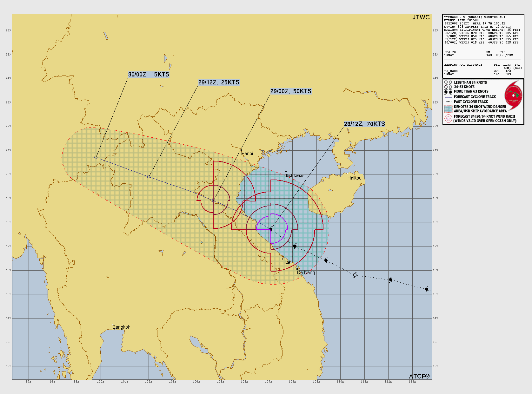The image size is (532, 394).
Task: Click the 'More than 63 knots' legend symbol
Action: 448,92
